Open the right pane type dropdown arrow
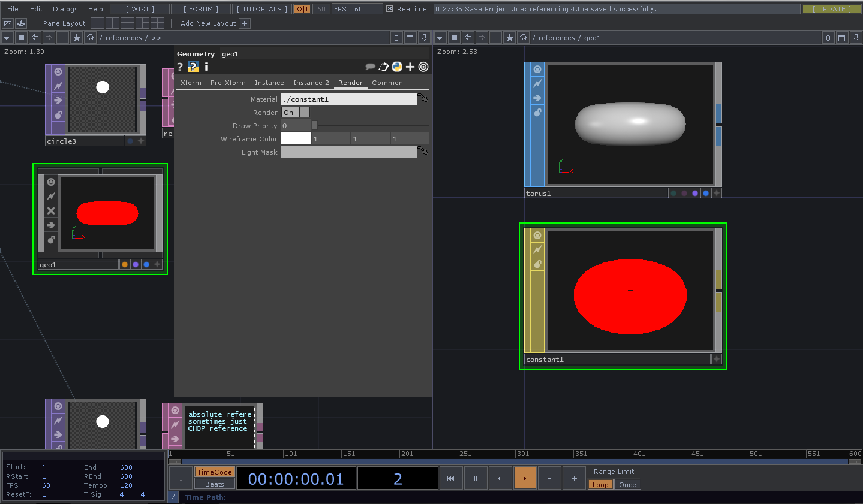The image size is (863, 504). click(440, 38)
